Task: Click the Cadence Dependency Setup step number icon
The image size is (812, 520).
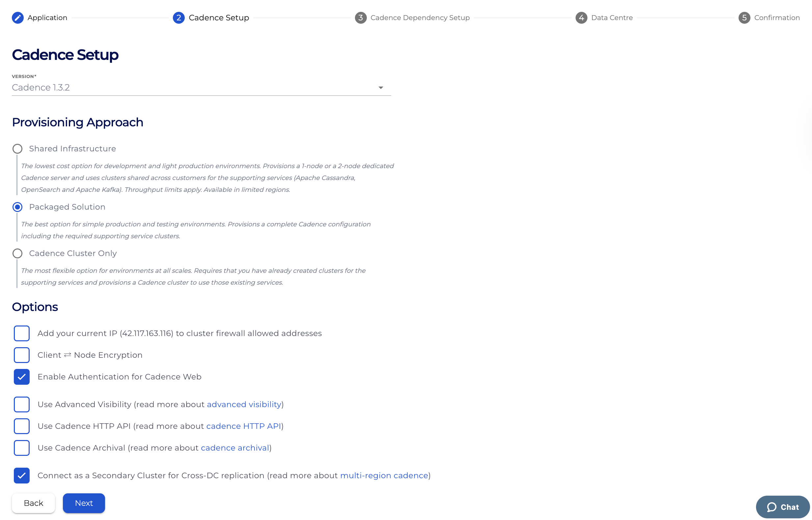Action: click(361, 17)
